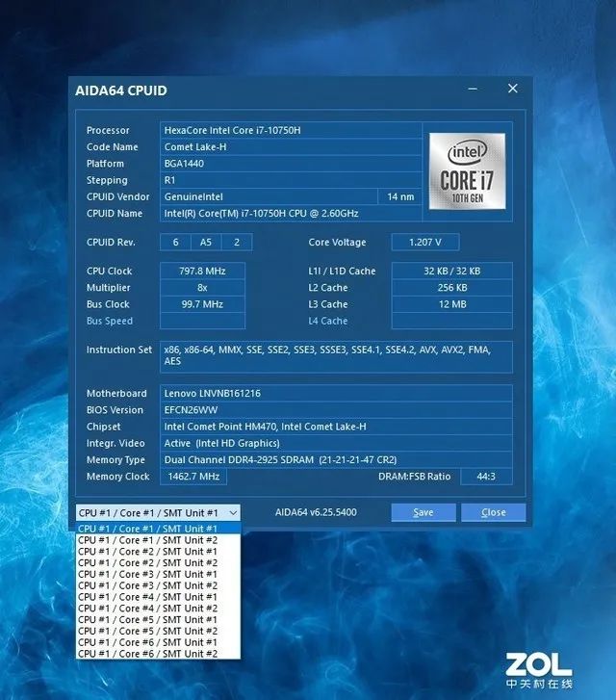The image size is (616, 700).
Task: Click the L1I / L1D Cache value 32 KB / 32 KB
Action: (451, 271)
